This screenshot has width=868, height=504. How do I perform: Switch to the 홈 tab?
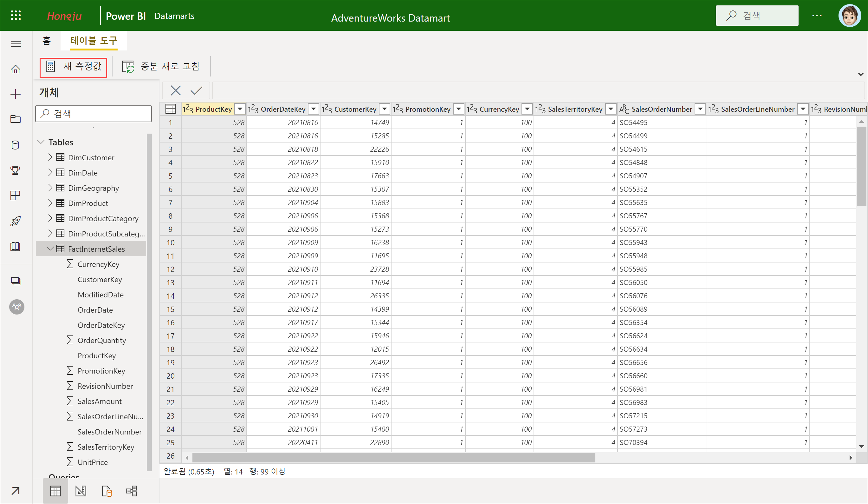[47, 41]
